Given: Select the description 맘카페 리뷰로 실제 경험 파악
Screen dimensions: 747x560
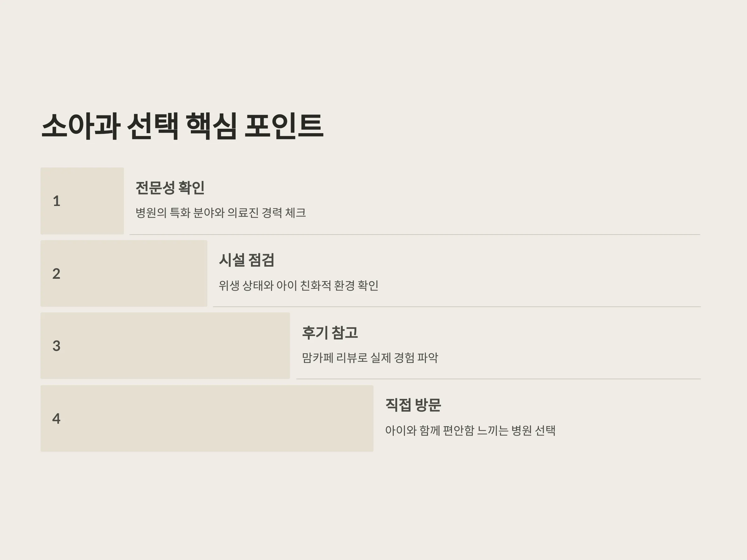Looking at the screenshot, I should pyautogui.click(x=370, y=358).
